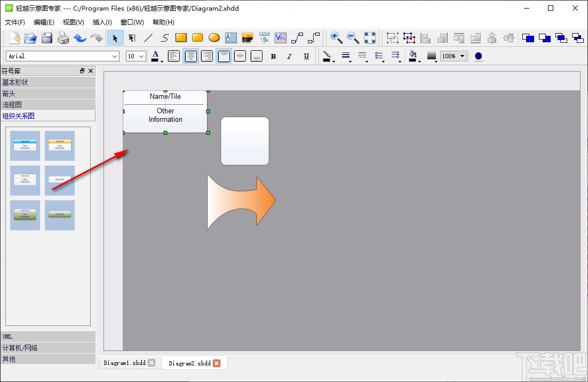Toggle top vertical text alignment
Screen dimensions: 588x382
click(224, 56)
